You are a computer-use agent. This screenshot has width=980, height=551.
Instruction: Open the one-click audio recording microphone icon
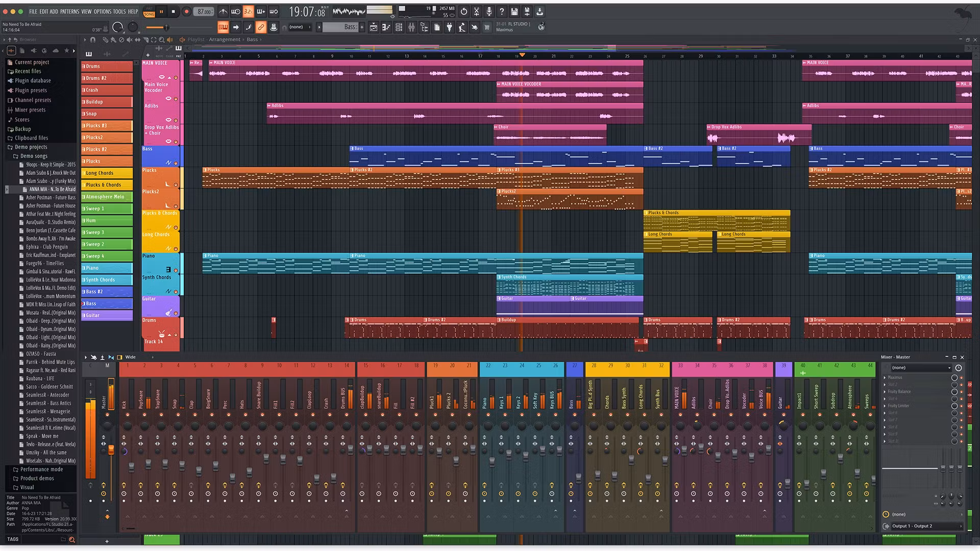(x=489, y=11)
